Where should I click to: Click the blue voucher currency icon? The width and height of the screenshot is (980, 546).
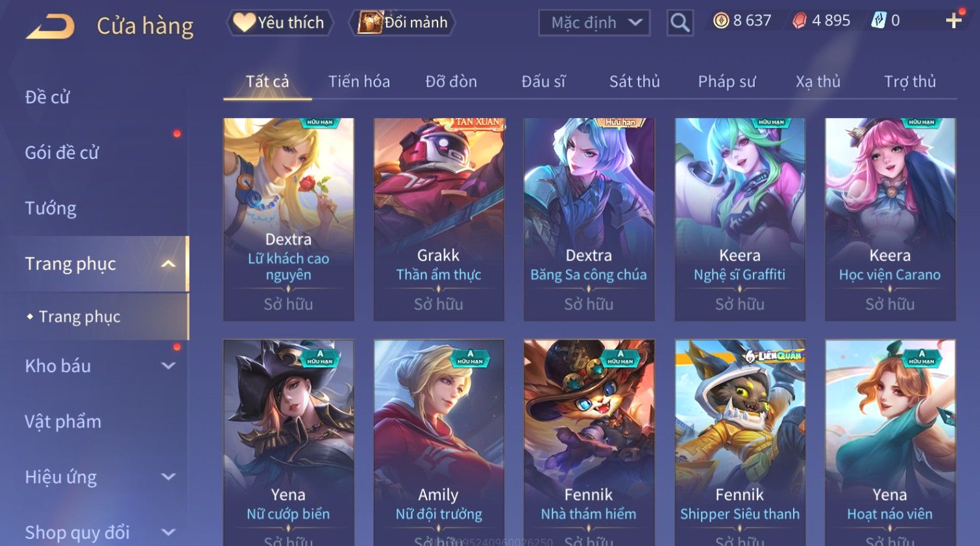point(878,21)
